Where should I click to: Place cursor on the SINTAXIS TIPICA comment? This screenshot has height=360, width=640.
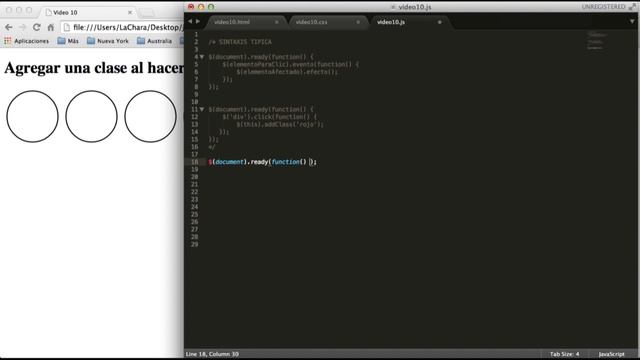(240, 42)
